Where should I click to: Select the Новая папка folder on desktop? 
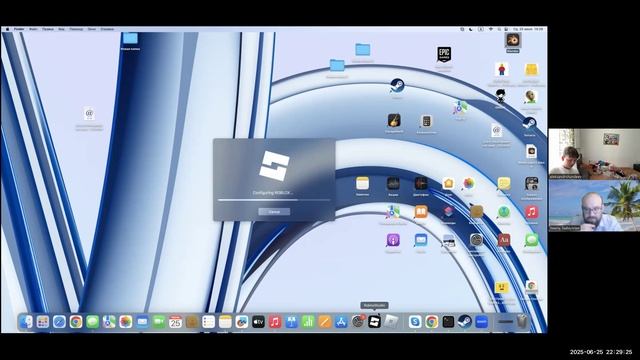130,39
